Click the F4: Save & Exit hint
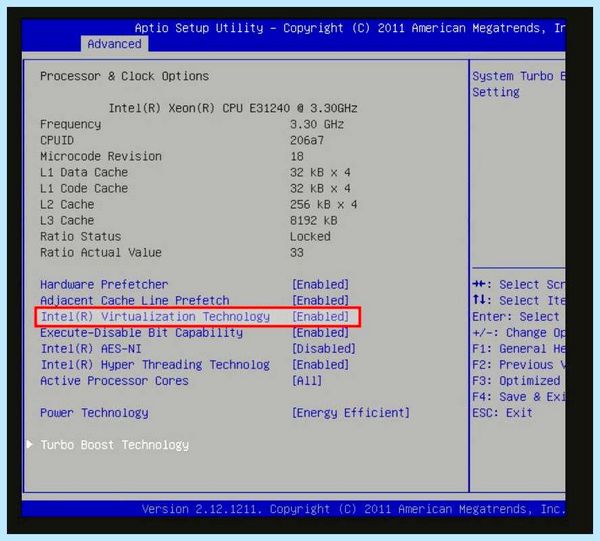 click(518, 397)
